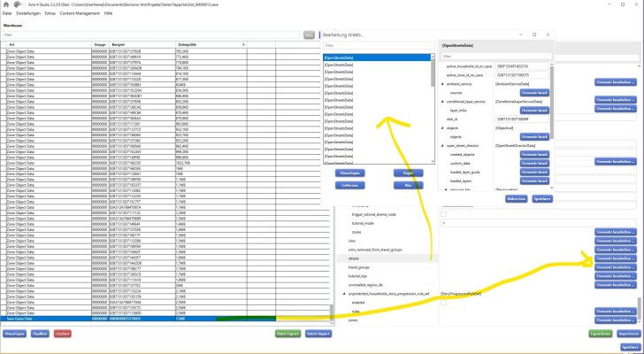Click Elemente bearbeiten for the tutorial_tips row
The height and width of the screenshot is (354, 644).
616,276
